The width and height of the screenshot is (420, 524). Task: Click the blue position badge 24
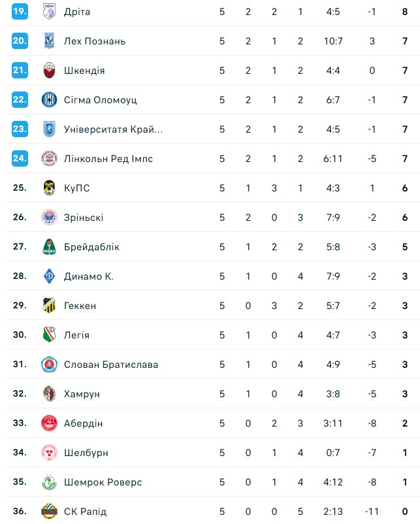20,159
